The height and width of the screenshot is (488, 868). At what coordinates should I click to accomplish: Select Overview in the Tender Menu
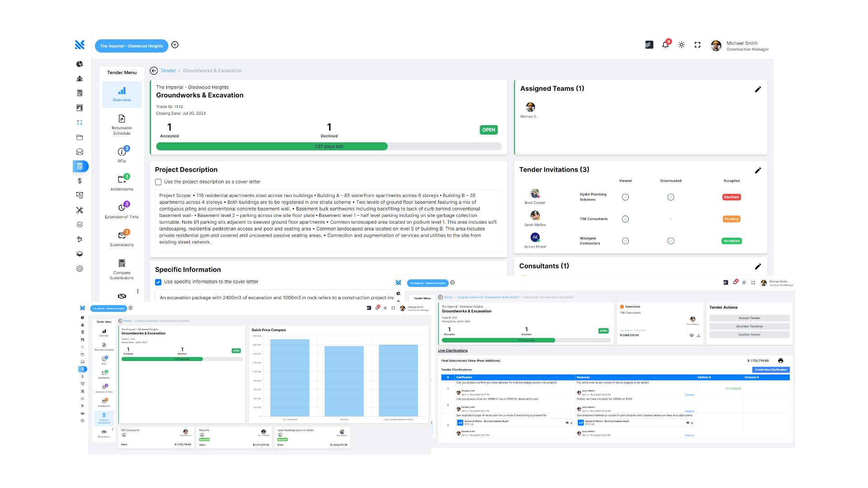point(122,94)
